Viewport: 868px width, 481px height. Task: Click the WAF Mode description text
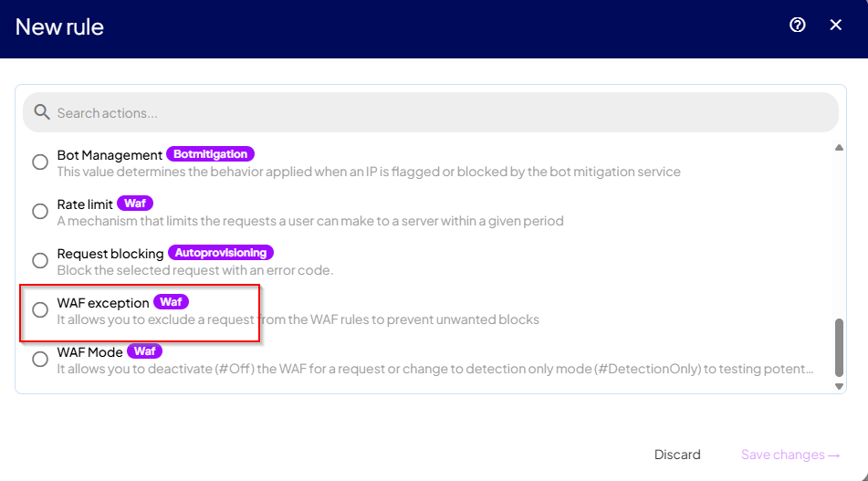point(435,369)
